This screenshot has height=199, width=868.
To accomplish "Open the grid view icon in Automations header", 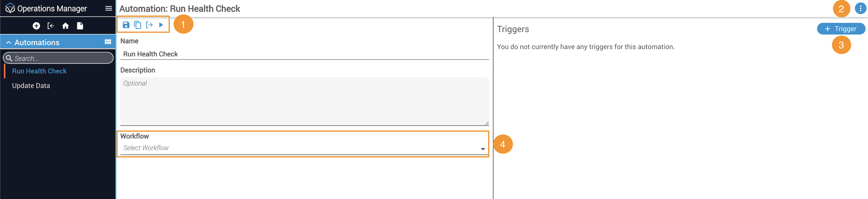I will coord(108,42).
